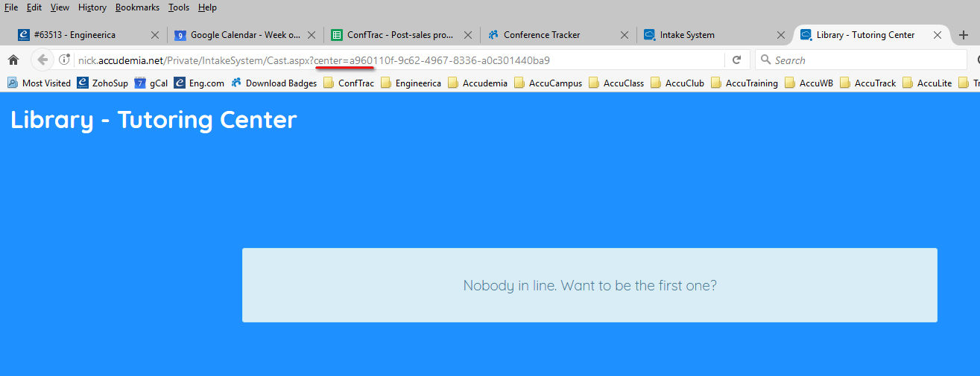
Task: Open the Download Badges bookmark
Action: pyautogui.click(x=274, y=83)
